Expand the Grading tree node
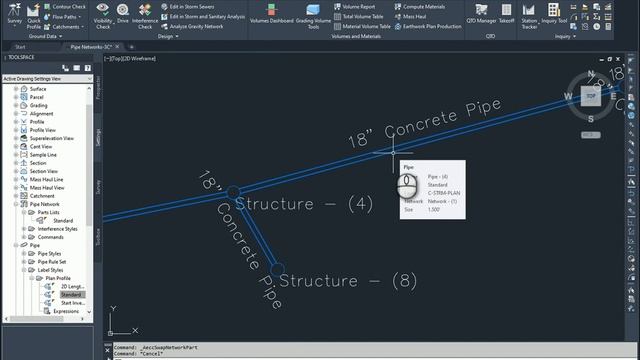The width and height of the screenshot is (640, 360). (16, 105)
